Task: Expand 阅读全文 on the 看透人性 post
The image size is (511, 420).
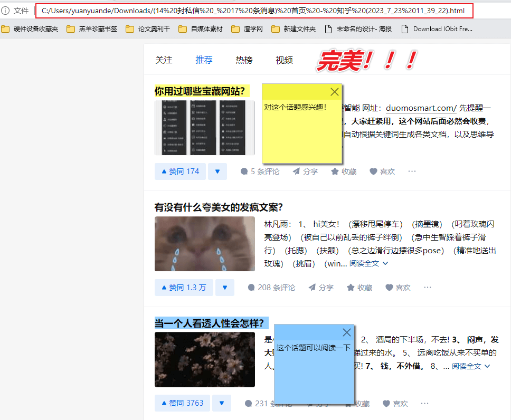Action: (467, 366)
